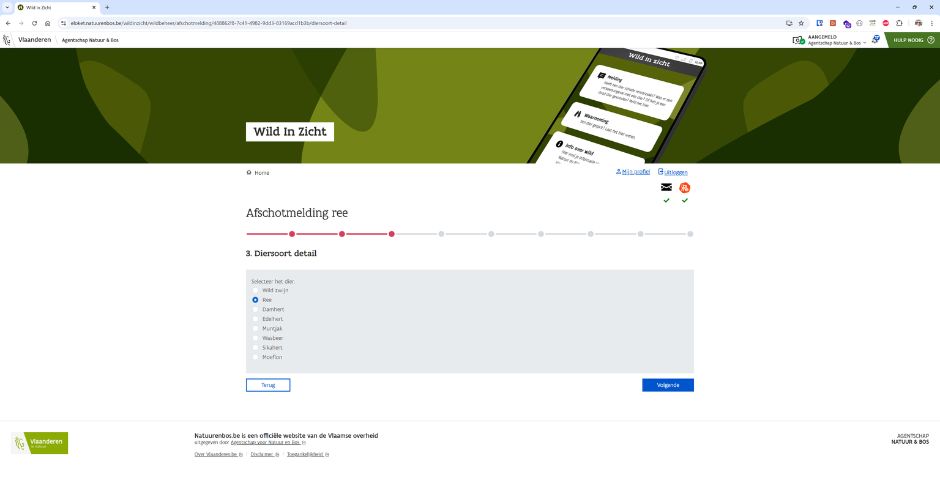This screenshot has width=940, height=500.
Task: Click the Volgende button
Action: (x=667, y=385)
